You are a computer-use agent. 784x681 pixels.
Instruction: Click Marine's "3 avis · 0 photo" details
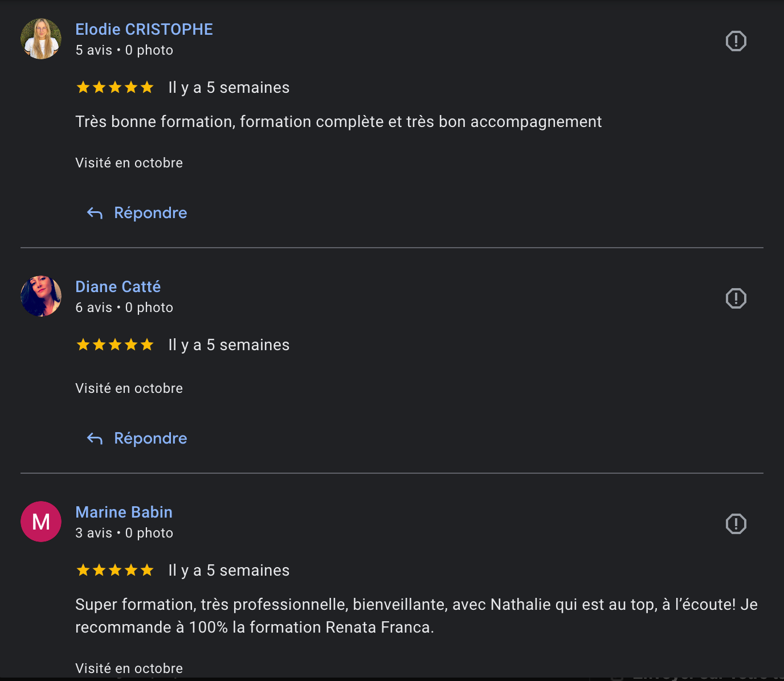tap(124, 533)
